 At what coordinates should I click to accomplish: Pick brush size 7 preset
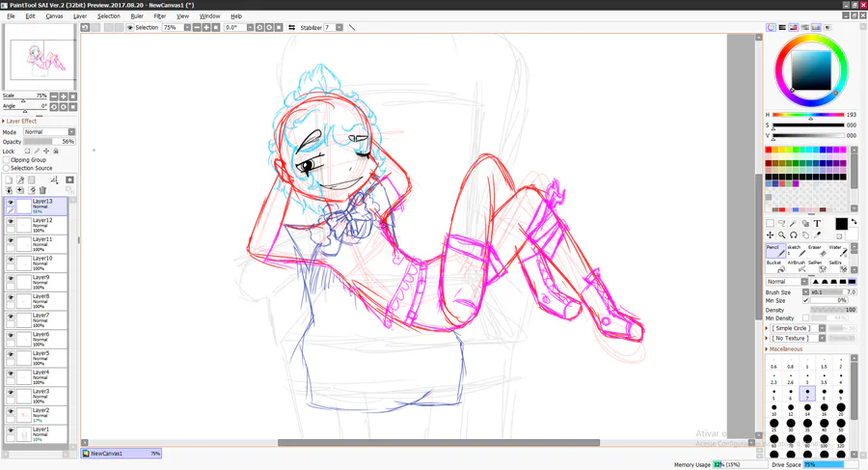coord(807,394)
